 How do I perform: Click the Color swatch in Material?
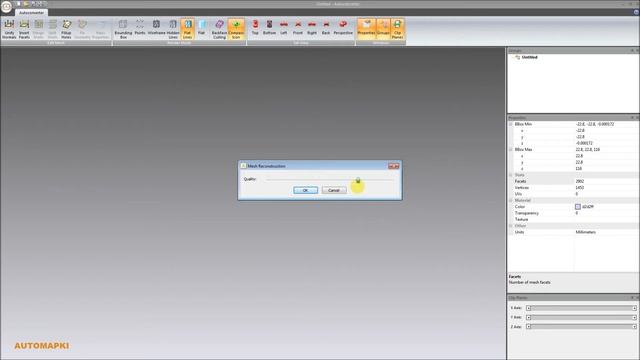pyautogui.click(x=578, y=207)
